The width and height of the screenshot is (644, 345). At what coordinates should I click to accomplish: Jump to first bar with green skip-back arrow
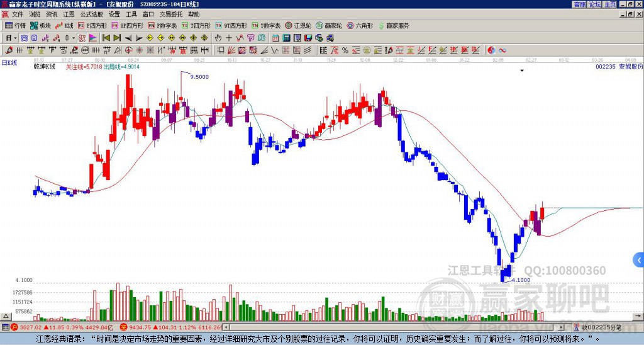pos(106,38)
